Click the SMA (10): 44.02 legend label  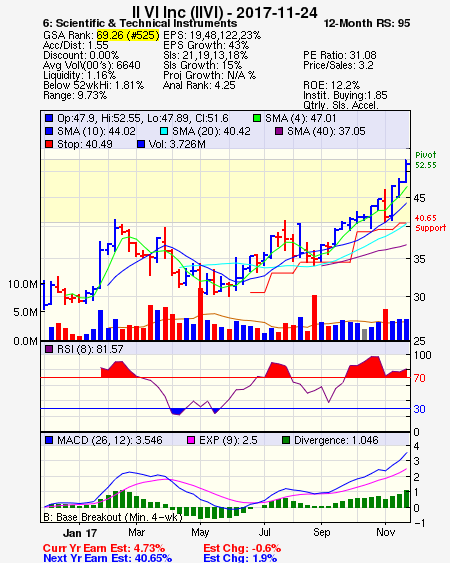[x=96, y=131]
